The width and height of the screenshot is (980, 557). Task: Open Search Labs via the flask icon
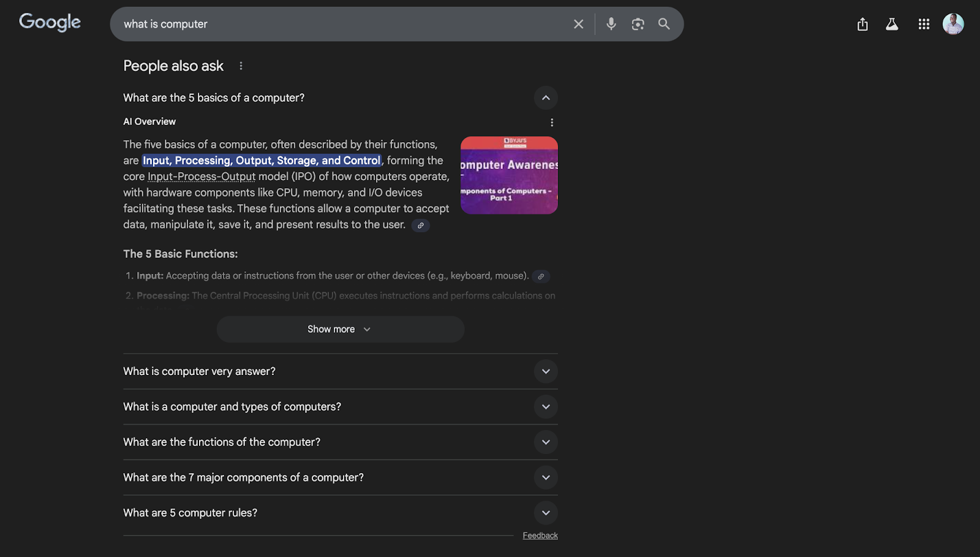(892, 24)
